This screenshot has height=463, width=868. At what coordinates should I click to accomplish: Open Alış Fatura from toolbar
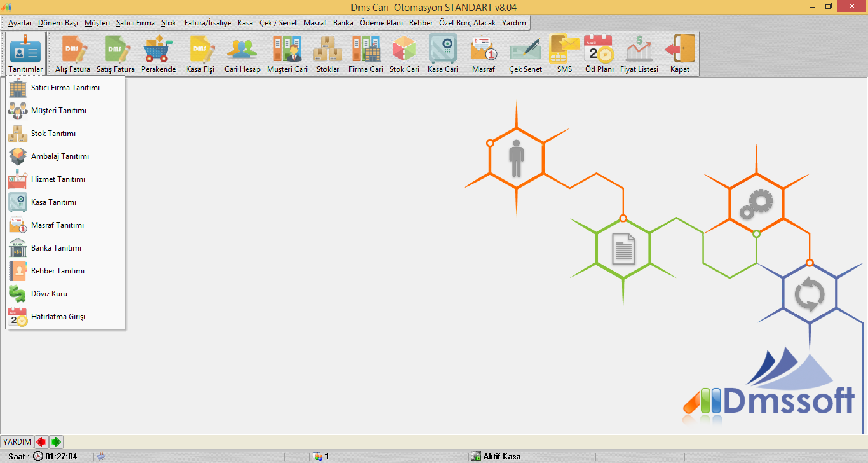[72, 54]
